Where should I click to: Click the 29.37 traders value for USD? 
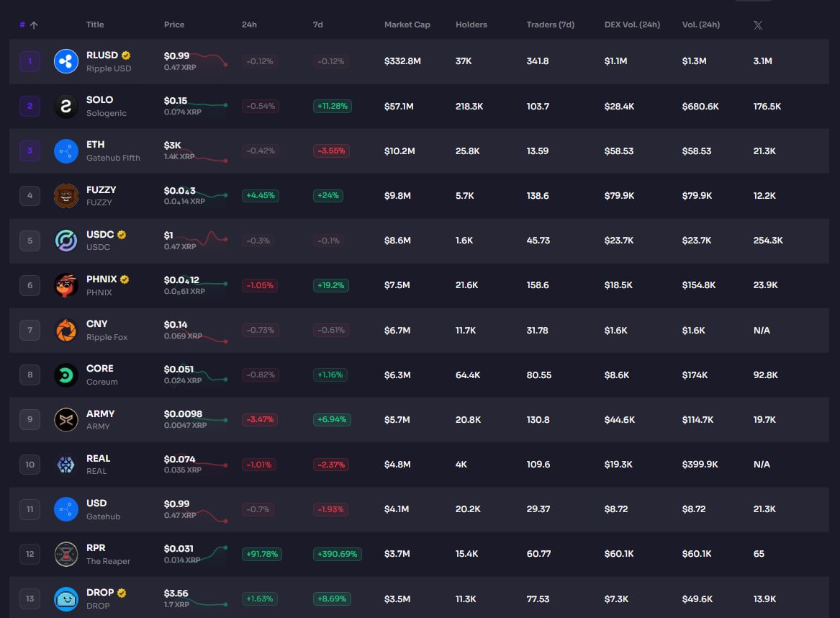click(538, 509)
